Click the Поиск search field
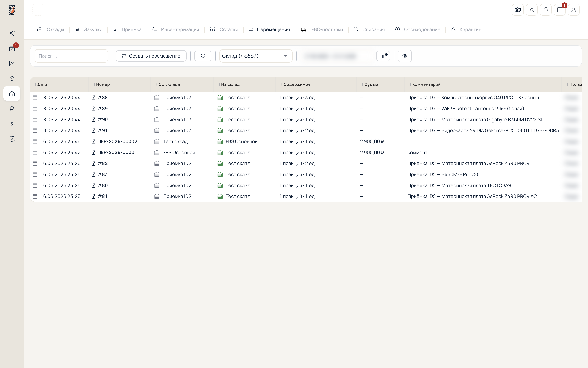 tap(71, 56)
